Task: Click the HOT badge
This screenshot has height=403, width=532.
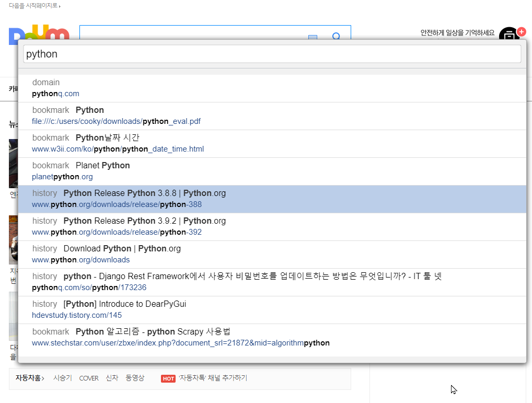Action: pos(168,378)
